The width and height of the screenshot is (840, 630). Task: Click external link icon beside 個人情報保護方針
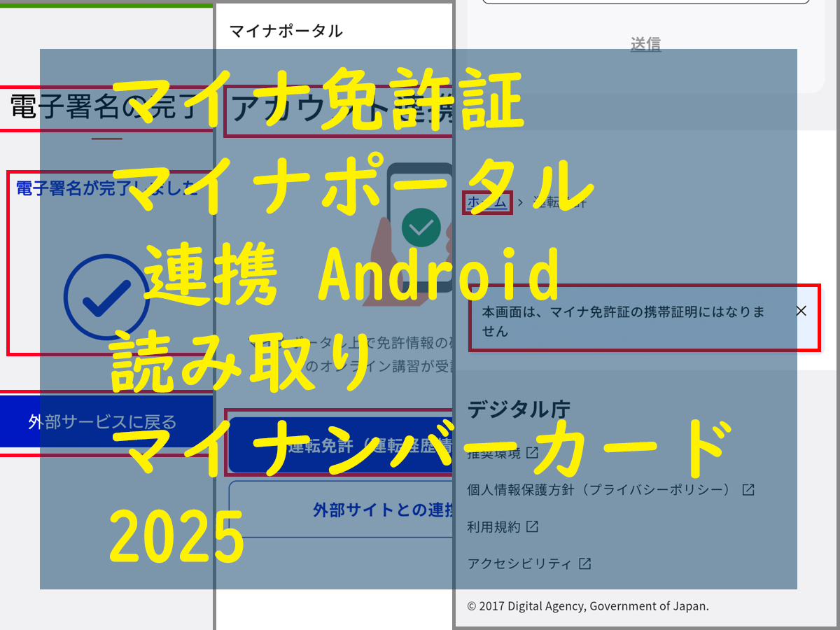748,489
